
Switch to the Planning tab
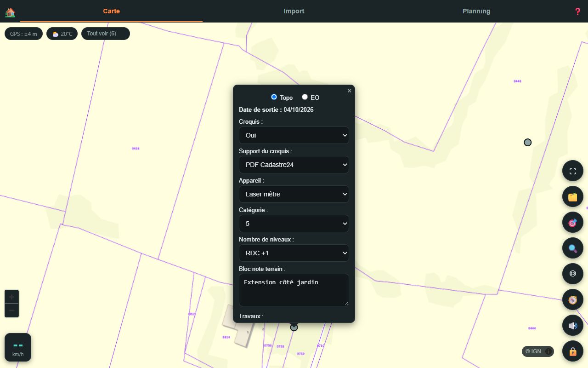click(x=476, y=11)
